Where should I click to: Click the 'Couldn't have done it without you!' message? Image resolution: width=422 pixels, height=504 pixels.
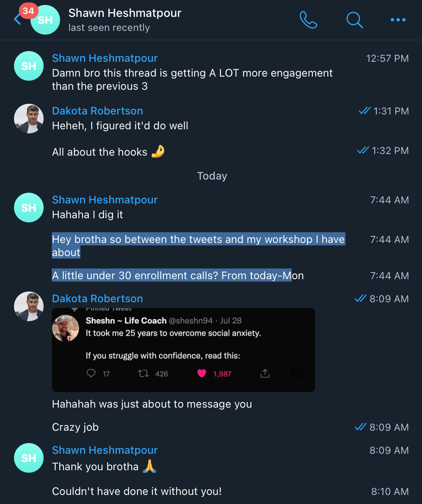(x=137, y=491)
